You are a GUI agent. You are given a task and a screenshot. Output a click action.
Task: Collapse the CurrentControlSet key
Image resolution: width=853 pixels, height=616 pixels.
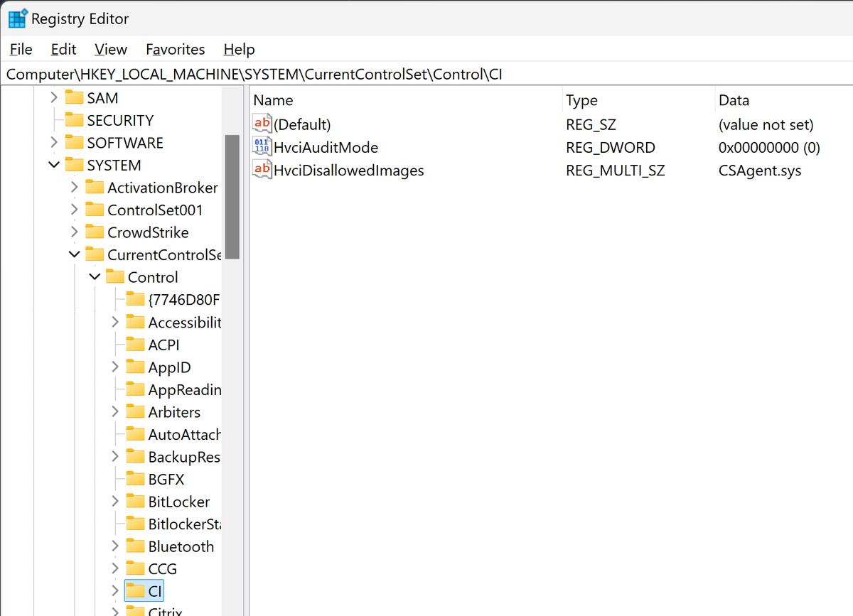[x=75, y=255]
